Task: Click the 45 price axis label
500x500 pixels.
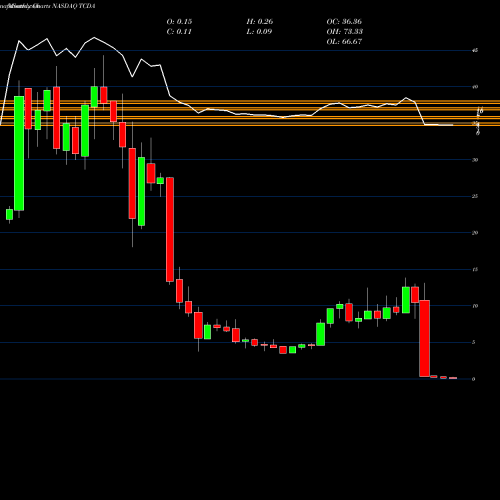Action: tap(475, 50)
